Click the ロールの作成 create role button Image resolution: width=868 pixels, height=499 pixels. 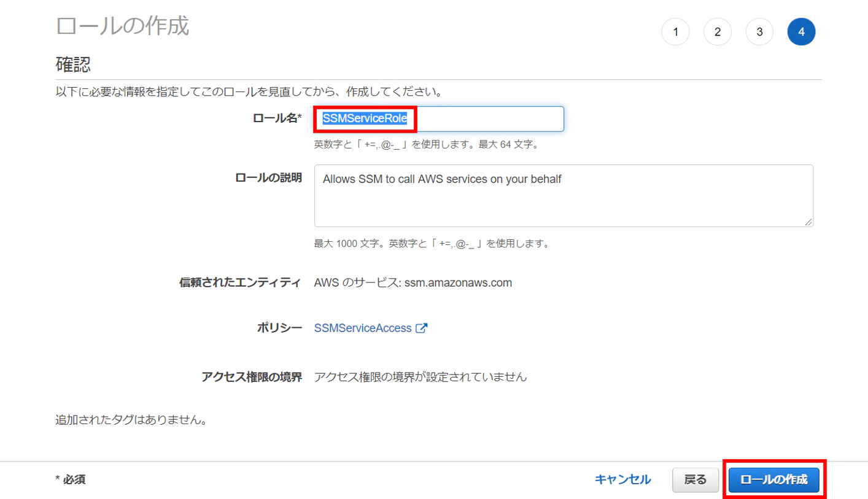(774, 480)
